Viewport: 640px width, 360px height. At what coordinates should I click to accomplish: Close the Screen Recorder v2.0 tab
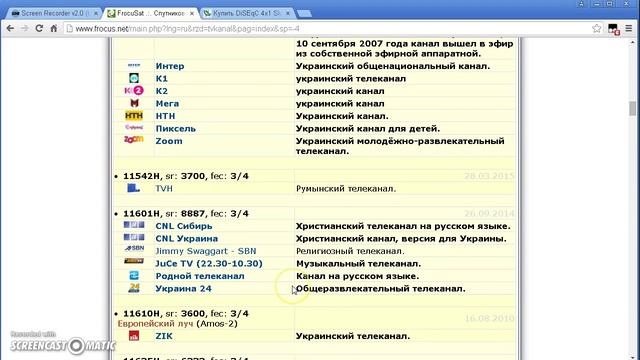[96, 13]
